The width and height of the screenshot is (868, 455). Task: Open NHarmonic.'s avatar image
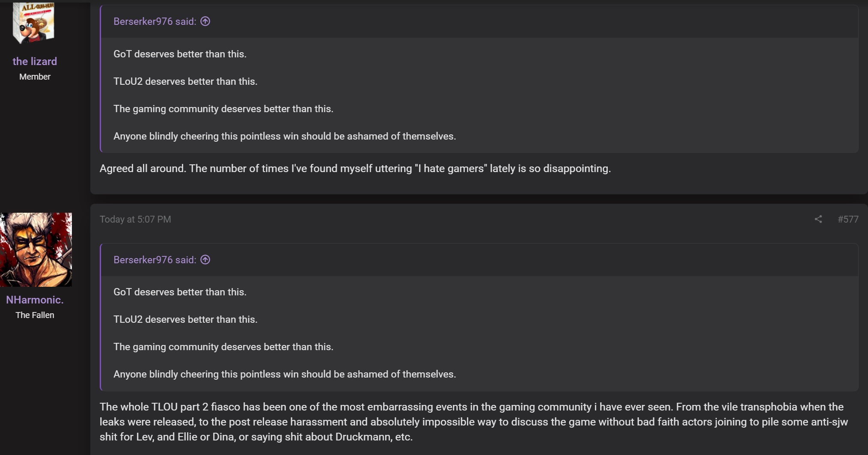(36, 250)
